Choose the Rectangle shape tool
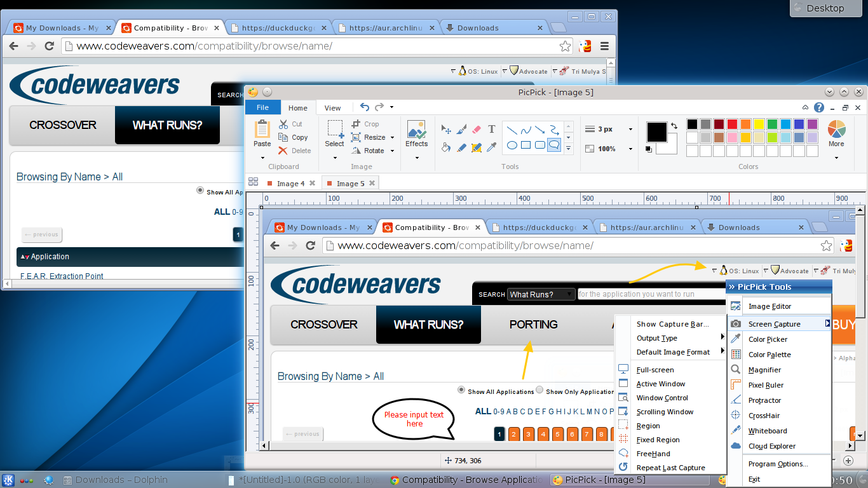The height and width of the screenshot is (488, 868). [526, 145]
